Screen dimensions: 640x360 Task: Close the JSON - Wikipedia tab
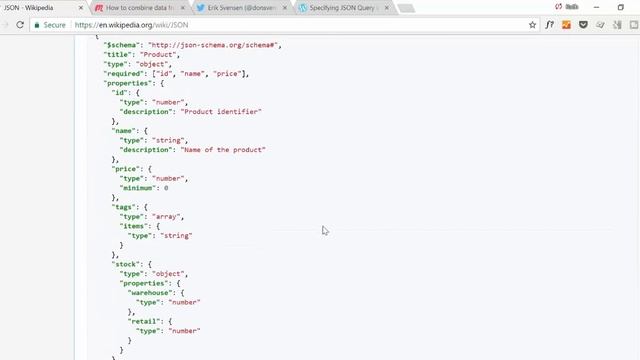tap(81, 8)
